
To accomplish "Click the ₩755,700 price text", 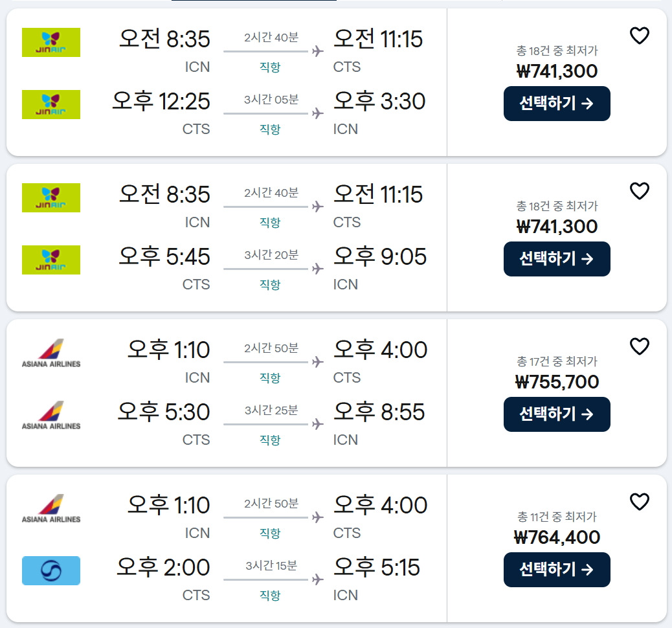I will (x=557, y=382).
